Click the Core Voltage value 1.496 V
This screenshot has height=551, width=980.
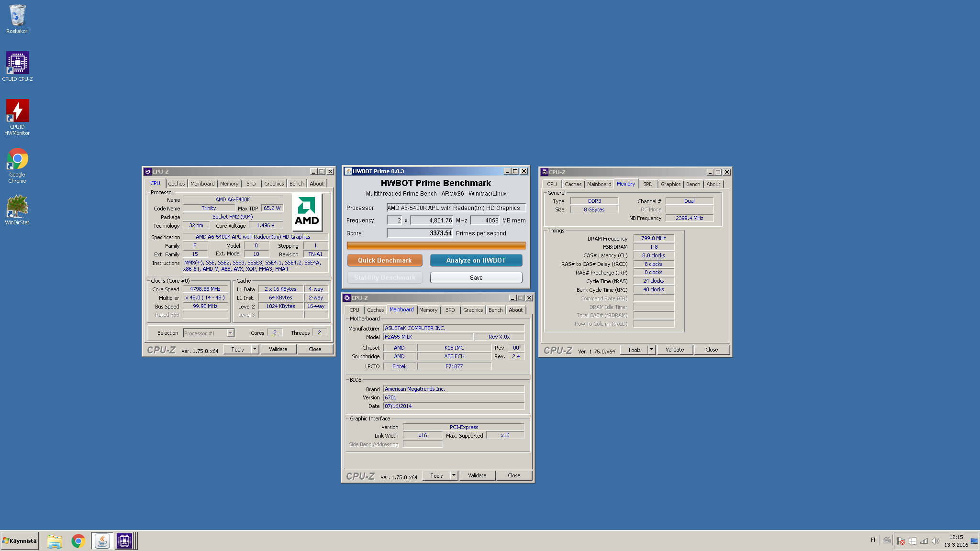266,225
